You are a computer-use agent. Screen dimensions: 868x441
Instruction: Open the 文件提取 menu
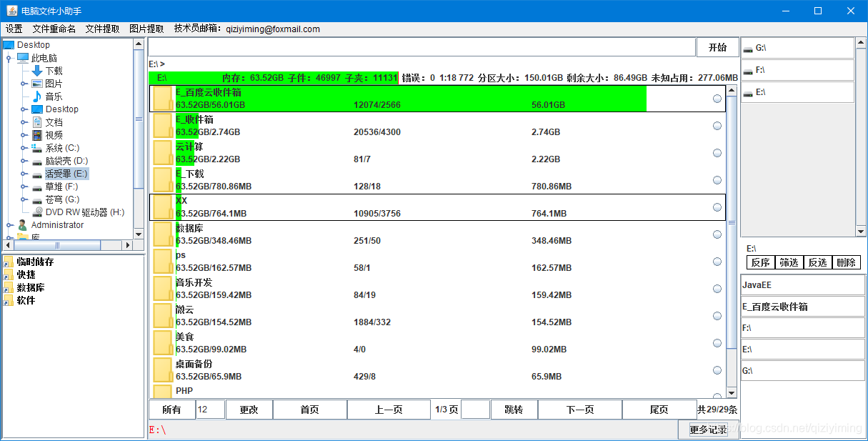click(x=103, y=29)
